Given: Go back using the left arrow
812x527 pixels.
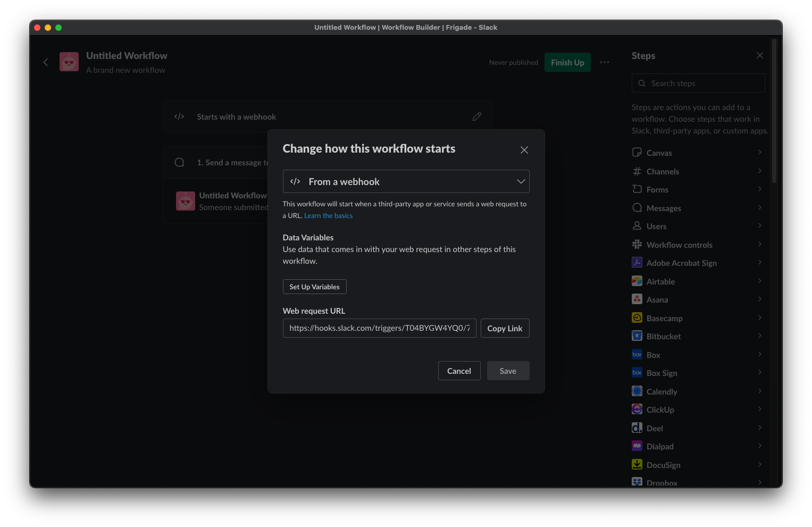Looking at the screenshot, I should [46, 62].
